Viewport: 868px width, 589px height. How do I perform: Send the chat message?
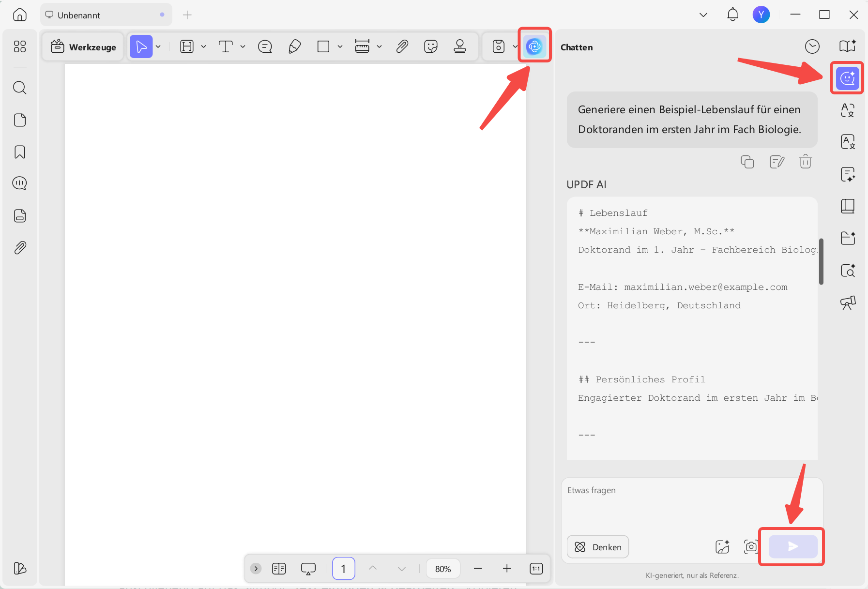[793, 546]
